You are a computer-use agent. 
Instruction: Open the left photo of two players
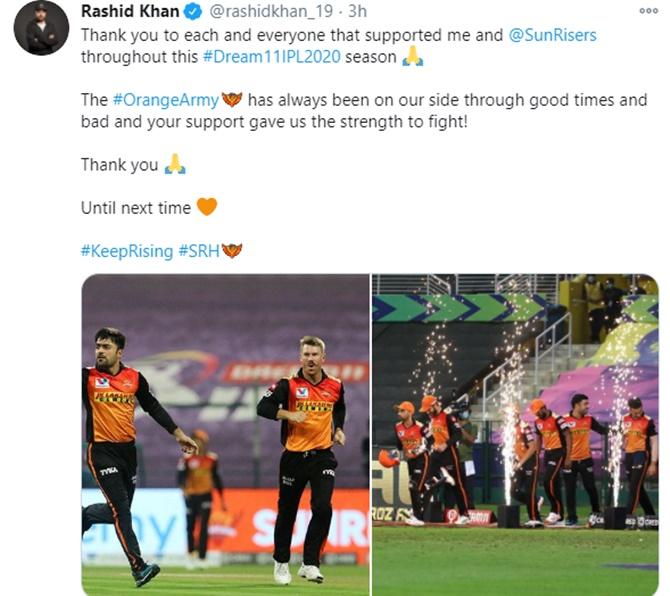(225, 435)
